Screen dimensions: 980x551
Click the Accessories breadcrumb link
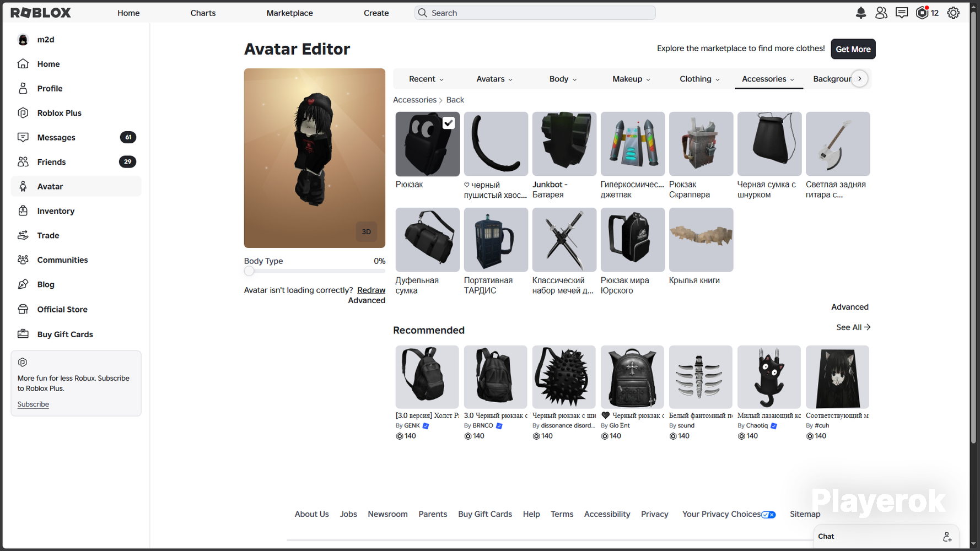point(414,100)
